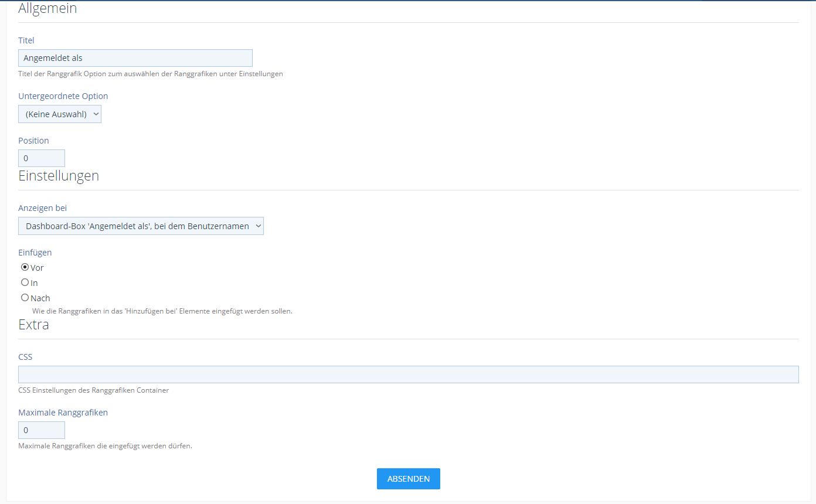Viewport: 816px width, 504px height.
Task: Click the Maximale Ranggrafiken label
Action: click(63, 413)
